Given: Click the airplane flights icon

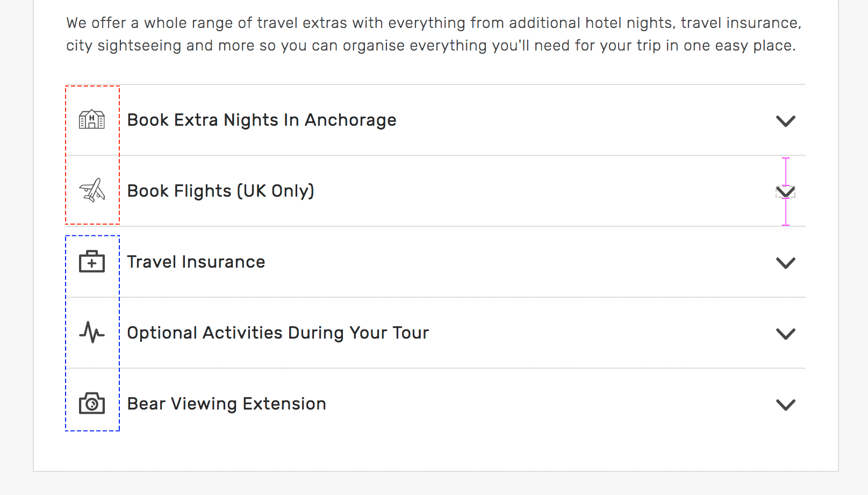Looking at the screenshot, I should pyautogui.click(x=92, y=190).
